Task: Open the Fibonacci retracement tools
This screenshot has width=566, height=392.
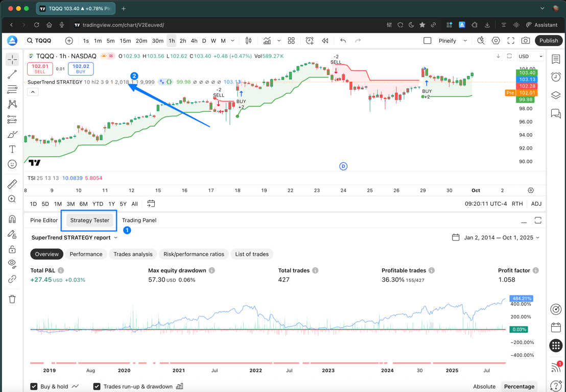Action: (x=12, y=89)
